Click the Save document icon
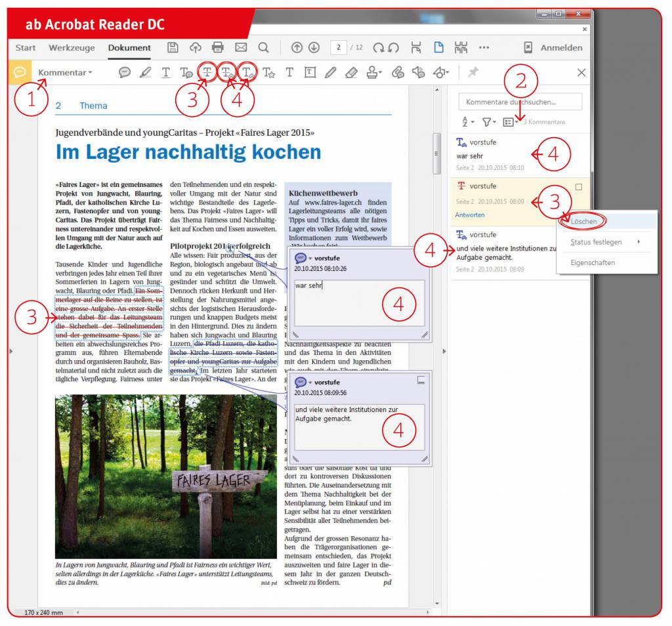672x626 pixels. coord(173,47)
